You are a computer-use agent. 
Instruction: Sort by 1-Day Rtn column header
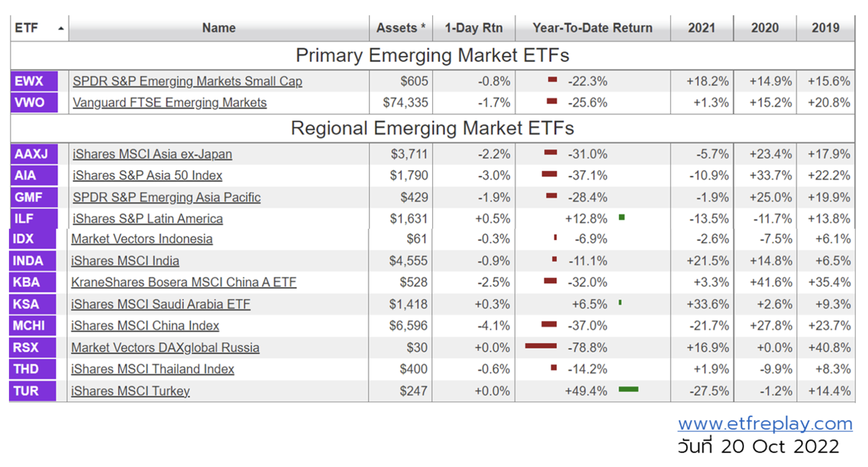point(473,28)
